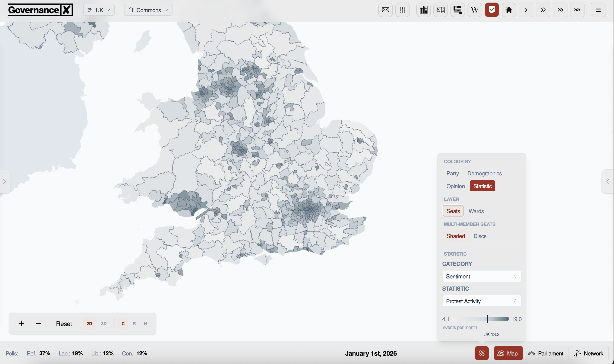Click the quadruple chevron forward icon

coord(577,10)
